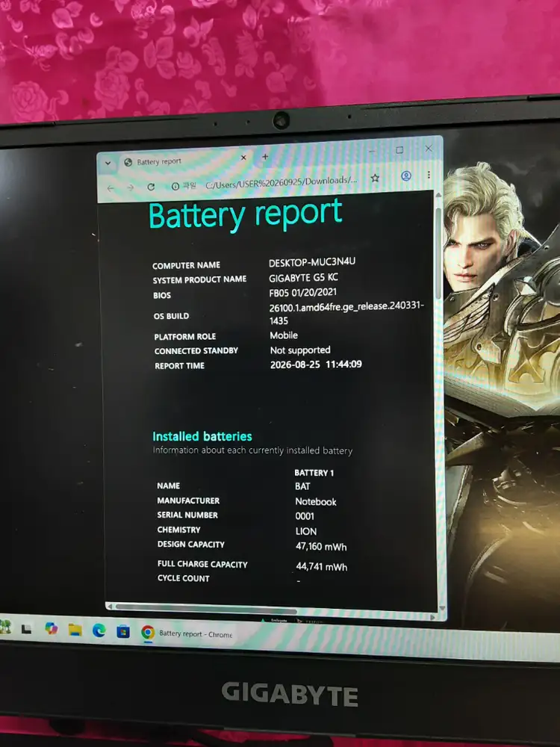The image size is (560, 747).
Task: Open the Chrome profile menu
Action: [405, 176]
